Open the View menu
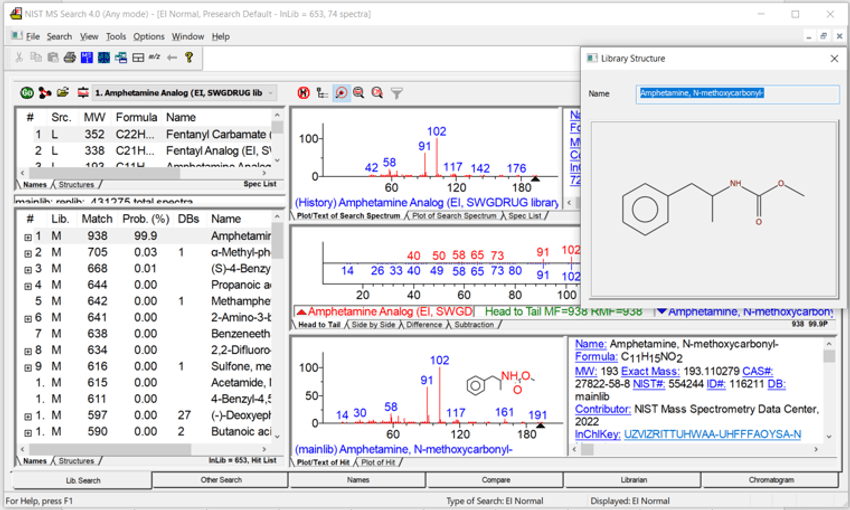 89,36
